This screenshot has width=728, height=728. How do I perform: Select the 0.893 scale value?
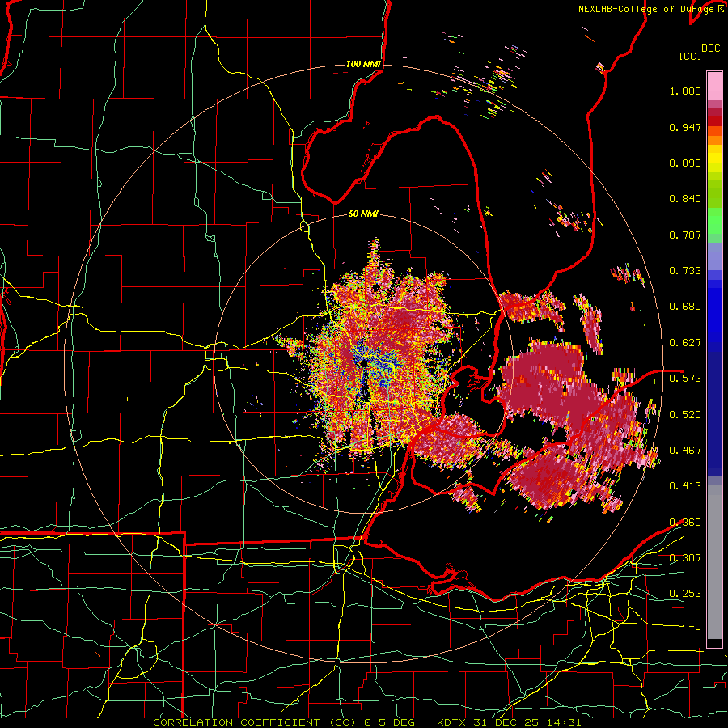tap(685, 163)
